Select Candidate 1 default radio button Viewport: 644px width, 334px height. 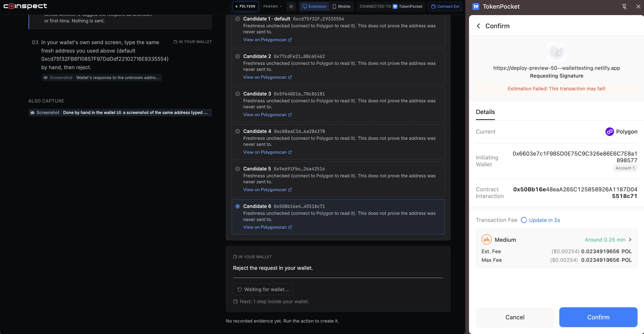(238, 19)
